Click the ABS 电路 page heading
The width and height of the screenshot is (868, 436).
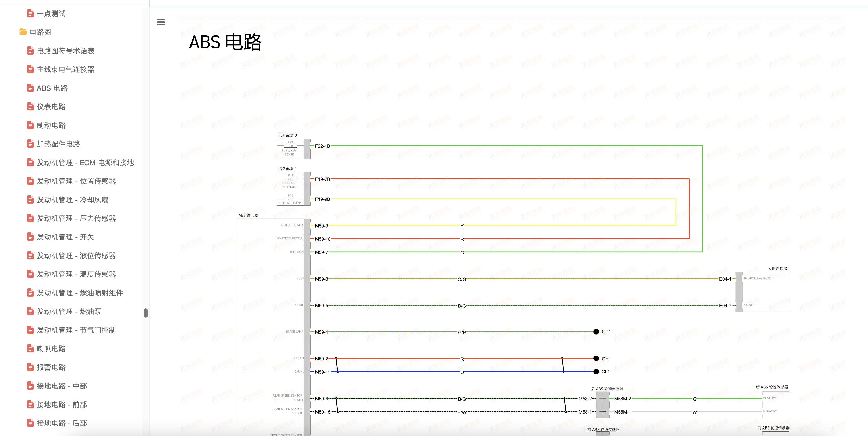tap(225, 42)
